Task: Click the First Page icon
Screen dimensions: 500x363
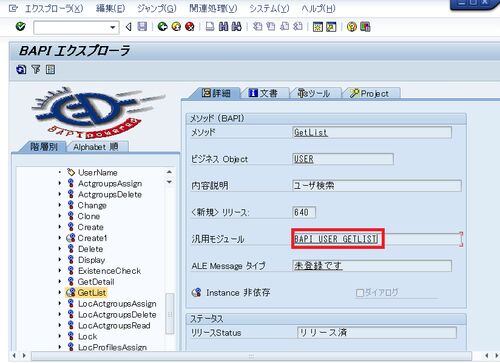Action: coord(257,27)
